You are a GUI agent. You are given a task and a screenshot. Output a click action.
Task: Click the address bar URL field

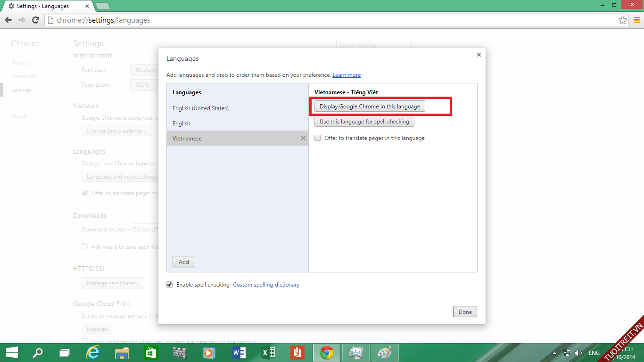tap(330, 20)
